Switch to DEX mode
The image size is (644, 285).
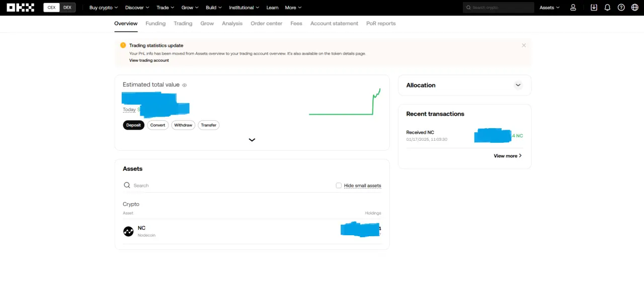67,8
